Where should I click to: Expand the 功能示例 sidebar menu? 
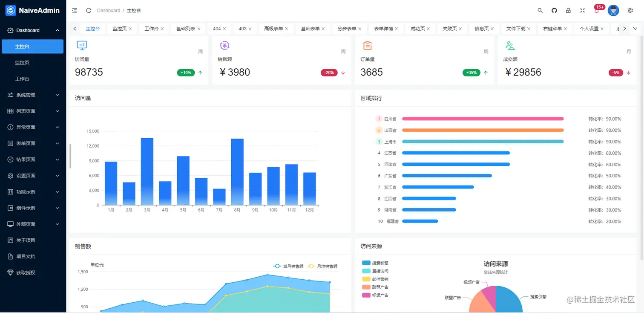point(33,192)
